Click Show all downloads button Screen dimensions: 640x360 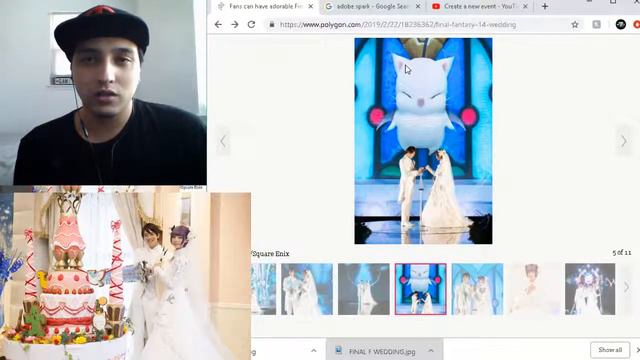click(x=610, y=350)
